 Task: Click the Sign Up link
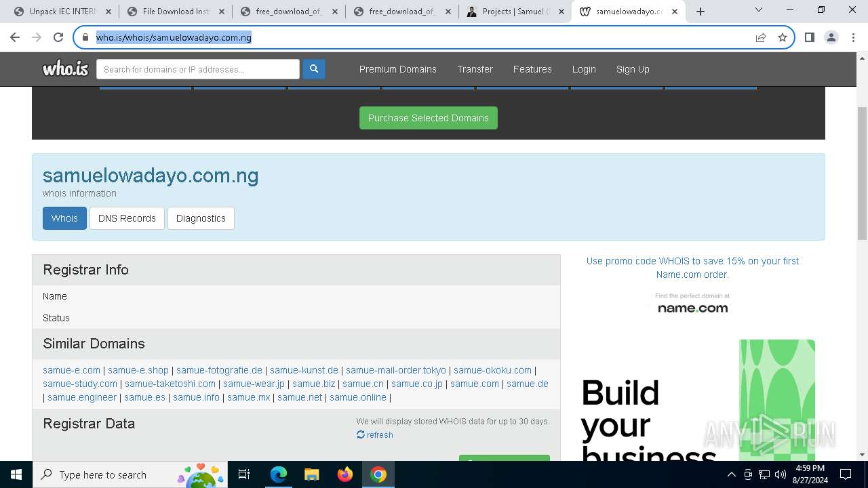(633, 69)
